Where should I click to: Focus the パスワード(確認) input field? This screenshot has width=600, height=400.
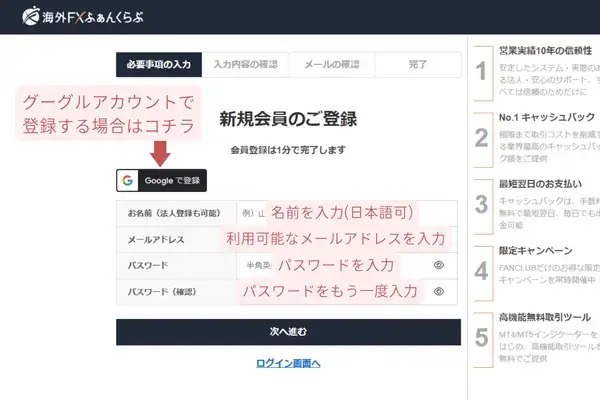[347, 292]
